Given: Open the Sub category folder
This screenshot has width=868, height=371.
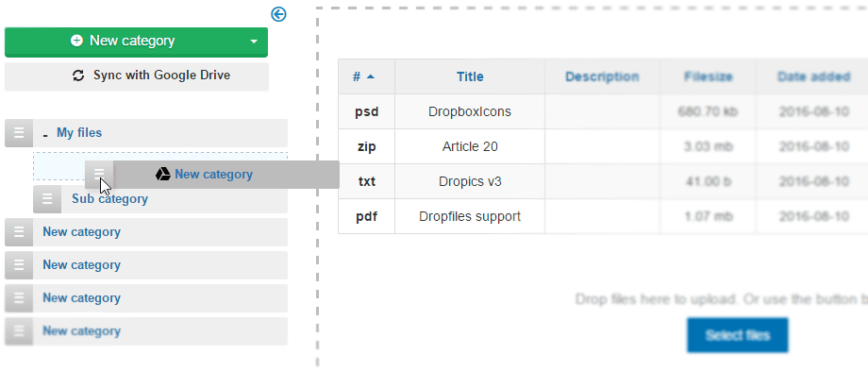Looking at the screenshot, I should [x=109, y=199].
